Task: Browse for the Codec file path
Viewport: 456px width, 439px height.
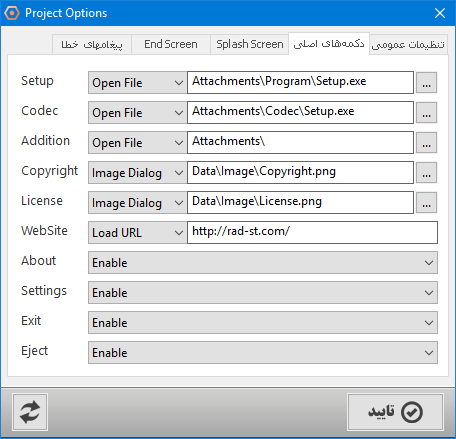Action: pos(426,113)
